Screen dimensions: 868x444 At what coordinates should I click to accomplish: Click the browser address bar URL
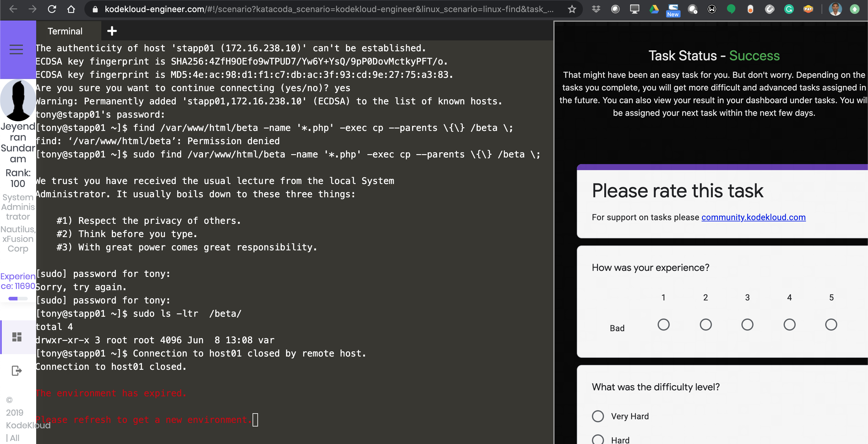pyautogui.click(x=329, y=9)
